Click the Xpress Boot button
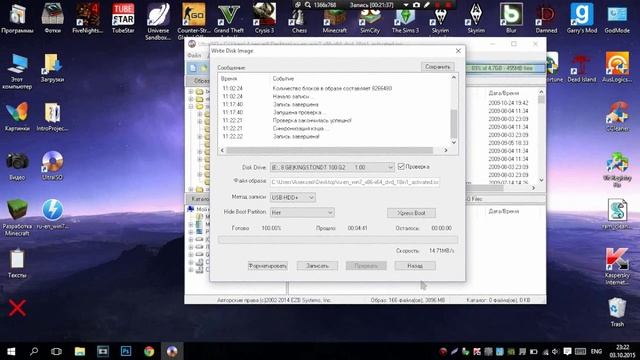 [x=411, y=213]
